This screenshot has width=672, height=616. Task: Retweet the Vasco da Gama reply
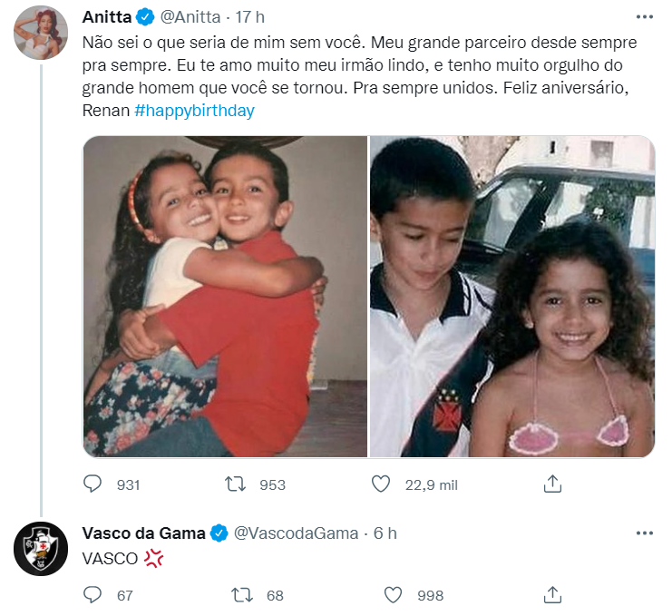click(x=242, y=595)
